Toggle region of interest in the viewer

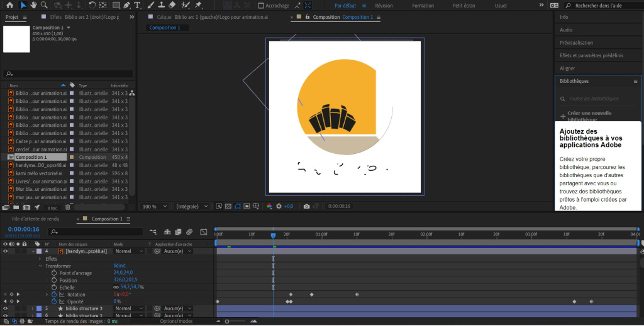247,206
